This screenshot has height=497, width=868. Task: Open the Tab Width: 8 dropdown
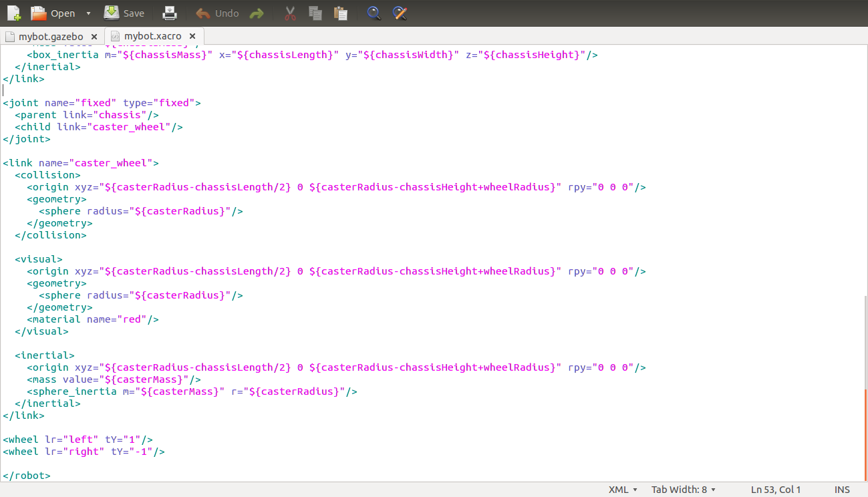(x=684, y=490)
